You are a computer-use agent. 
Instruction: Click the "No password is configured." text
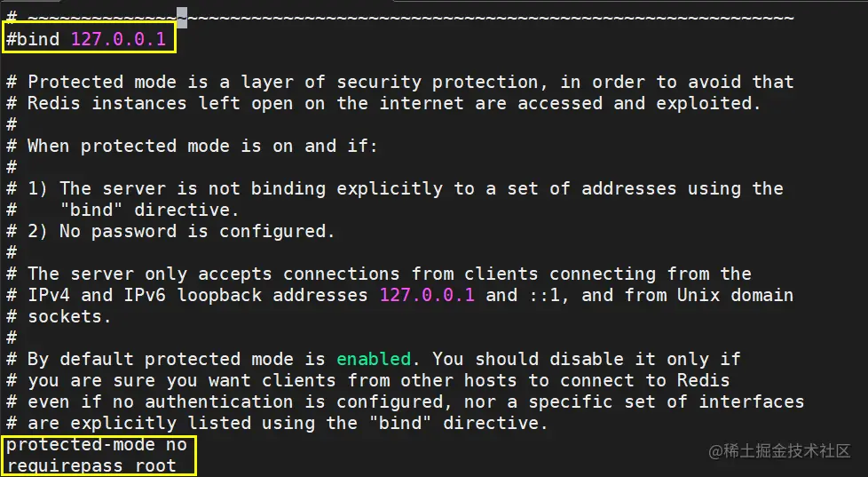tap(197, 231)
